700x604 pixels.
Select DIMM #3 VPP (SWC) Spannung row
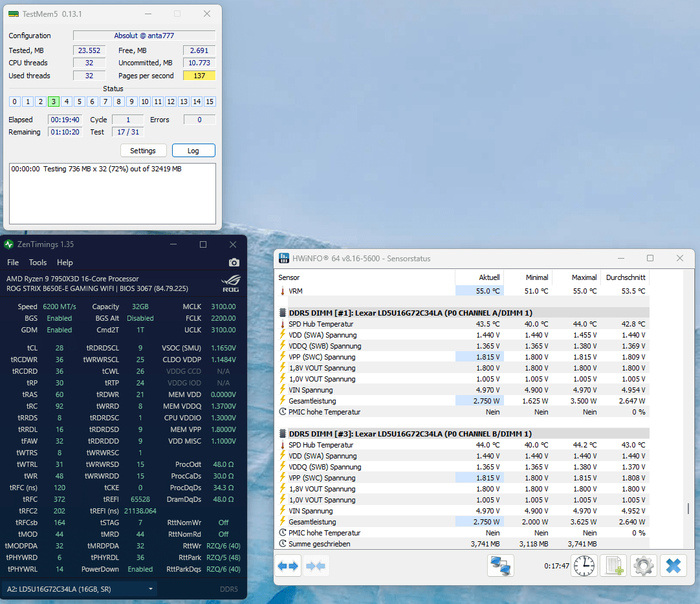[463, 478]
